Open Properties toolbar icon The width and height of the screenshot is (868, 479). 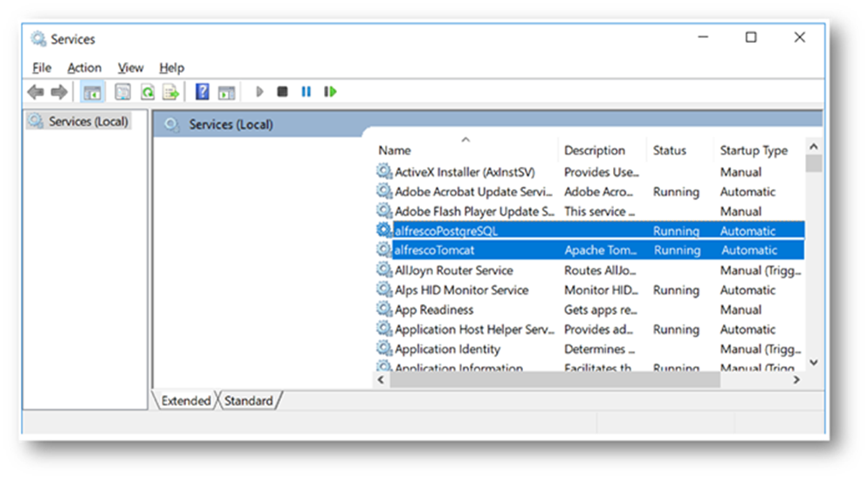123,92
